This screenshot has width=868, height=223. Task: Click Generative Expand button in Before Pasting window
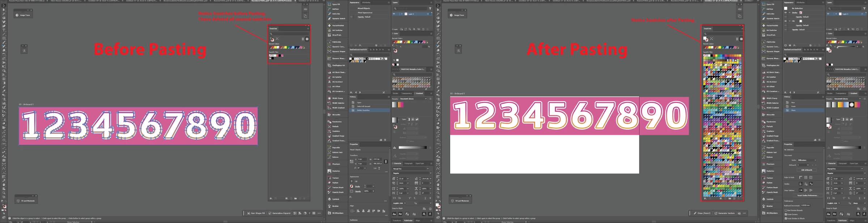pos(279,213)
